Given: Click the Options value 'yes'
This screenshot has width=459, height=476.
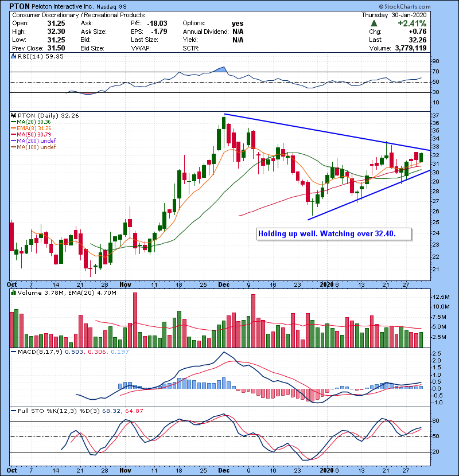Looking at the screenshot, I should pyautogui.click(x=238, y=24).
